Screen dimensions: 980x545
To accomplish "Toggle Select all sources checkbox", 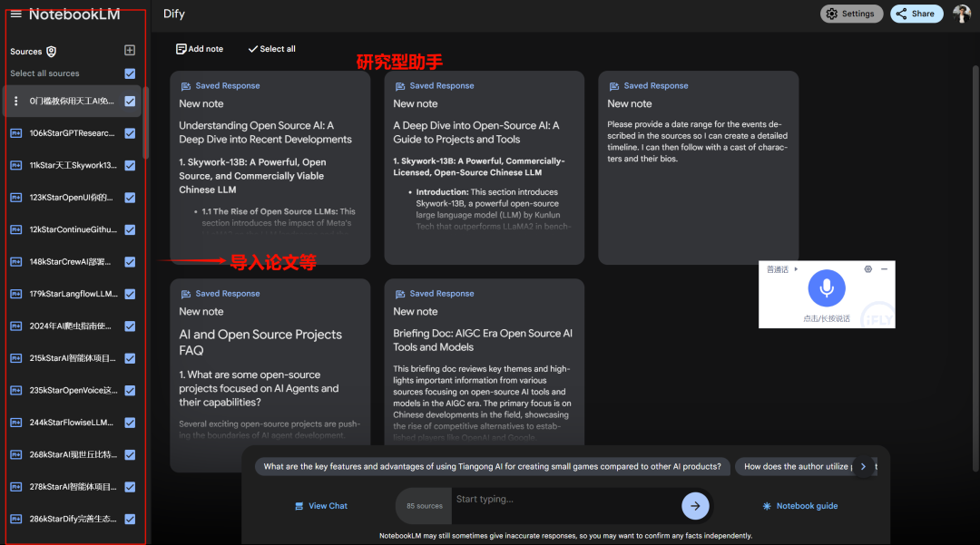I will click(x=130, y=73).
